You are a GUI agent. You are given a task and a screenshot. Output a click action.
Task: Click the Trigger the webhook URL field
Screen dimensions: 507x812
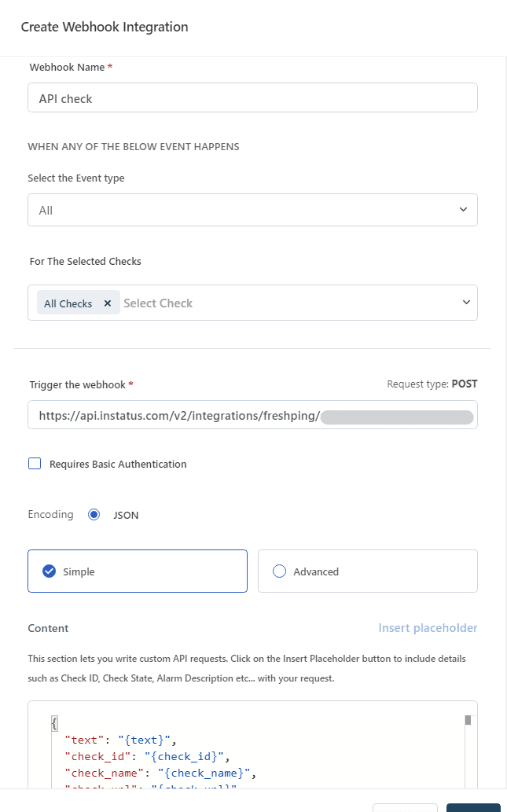tap(252, 414)
